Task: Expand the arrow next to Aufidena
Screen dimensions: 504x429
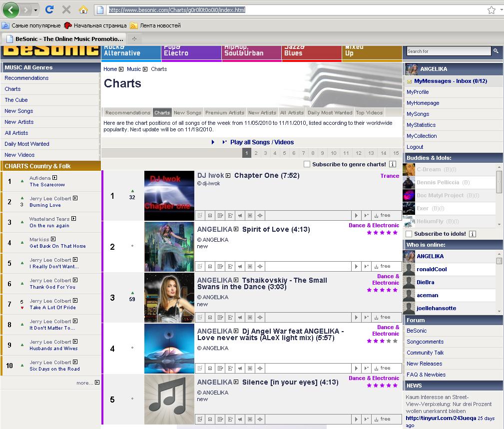Action: [54, 178]
